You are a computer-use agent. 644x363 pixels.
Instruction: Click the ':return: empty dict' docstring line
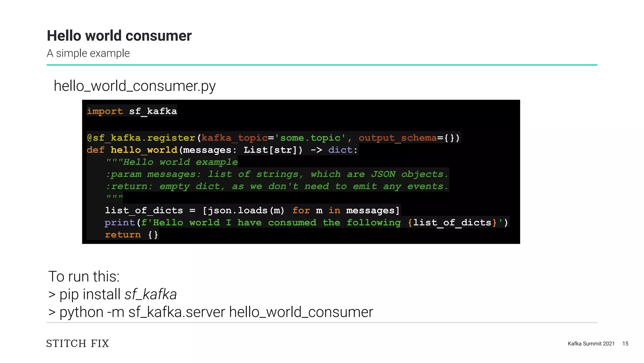pyautogui.click(x=277, y=186)
